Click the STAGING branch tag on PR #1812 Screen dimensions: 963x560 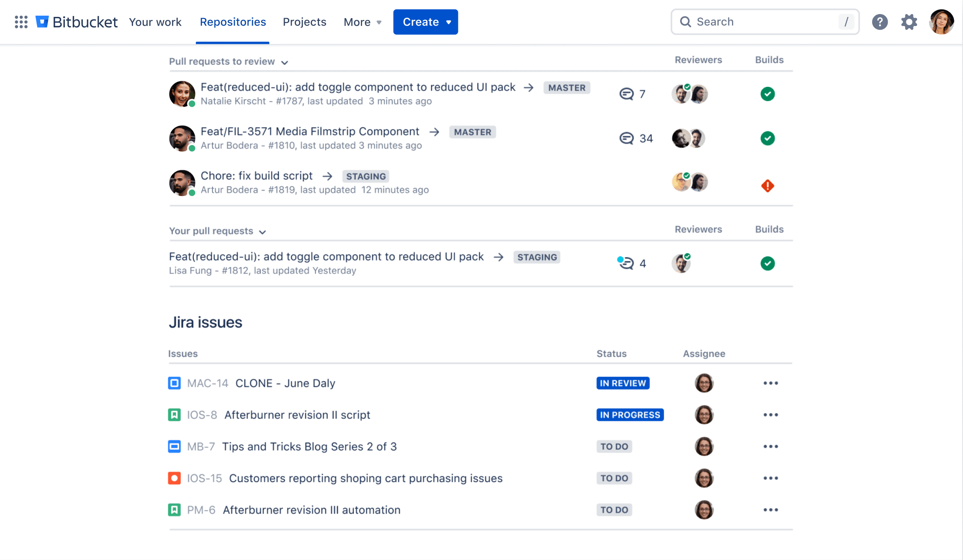tap(537, 257)
